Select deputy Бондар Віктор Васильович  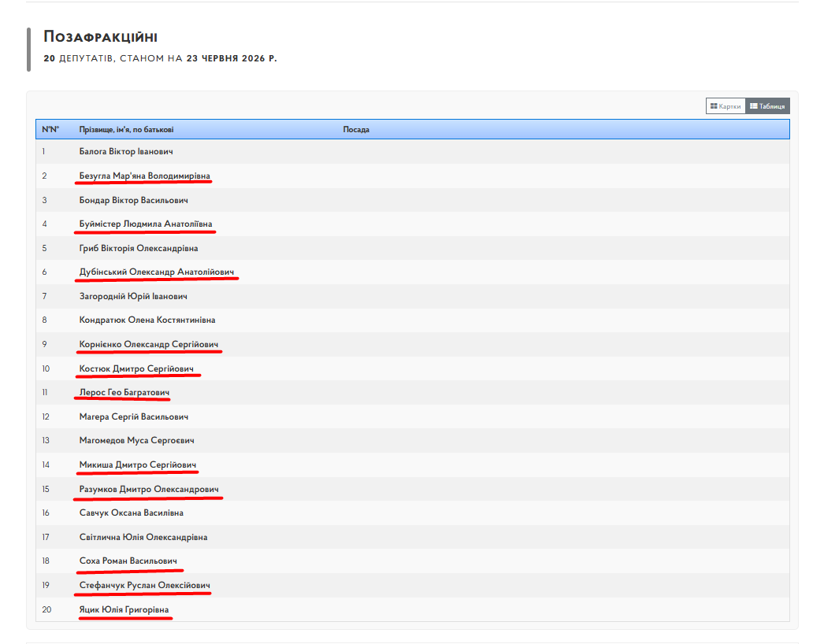coord(133,200)
